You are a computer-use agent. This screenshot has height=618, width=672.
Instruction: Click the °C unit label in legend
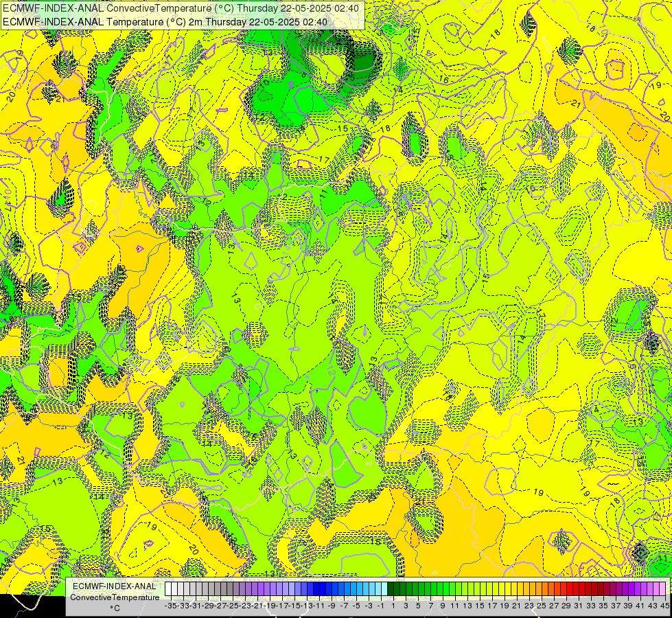coord(115,608)
